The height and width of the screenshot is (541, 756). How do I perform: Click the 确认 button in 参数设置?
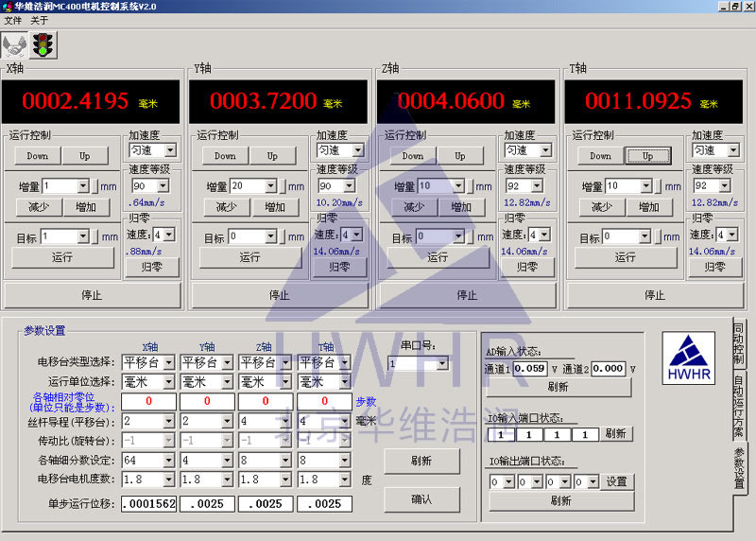point(421,498)
